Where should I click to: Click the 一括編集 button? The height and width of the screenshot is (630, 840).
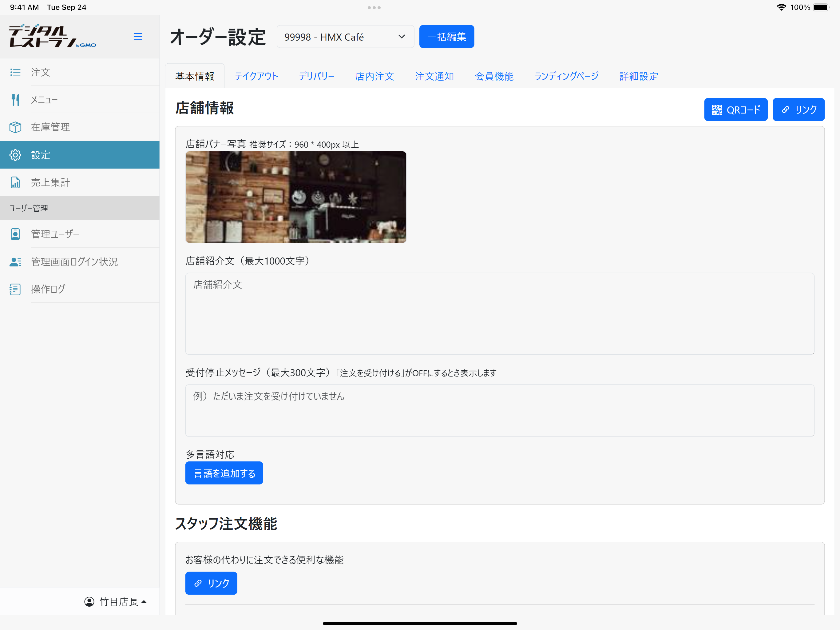pyautogui.click(x=446, y=37)
